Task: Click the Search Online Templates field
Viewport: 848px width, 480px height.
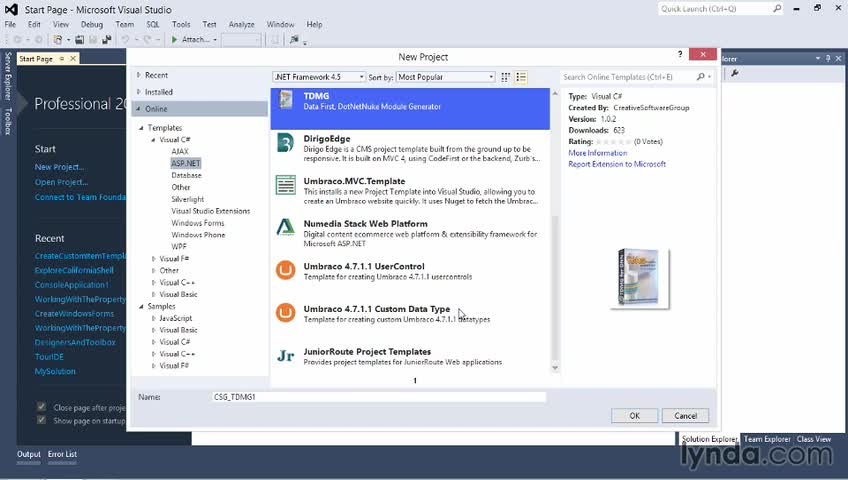Action: tap(628, 77)
